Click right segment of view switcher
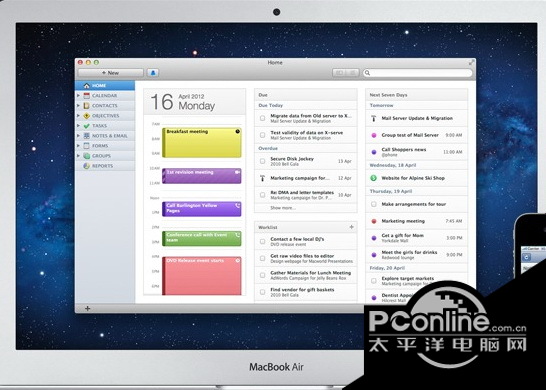 (x=352, y=73)
